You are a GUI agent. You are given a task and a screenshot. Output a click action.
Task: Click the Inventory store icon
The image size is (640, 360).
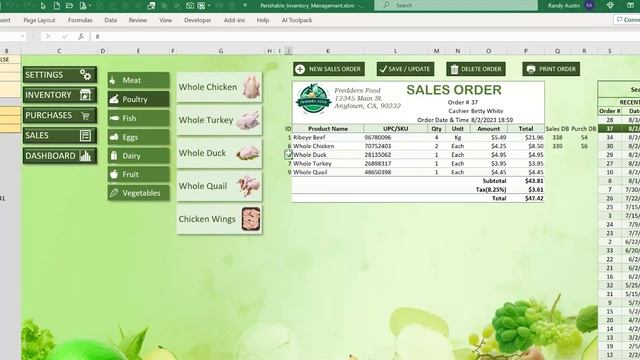coord(85,95)
